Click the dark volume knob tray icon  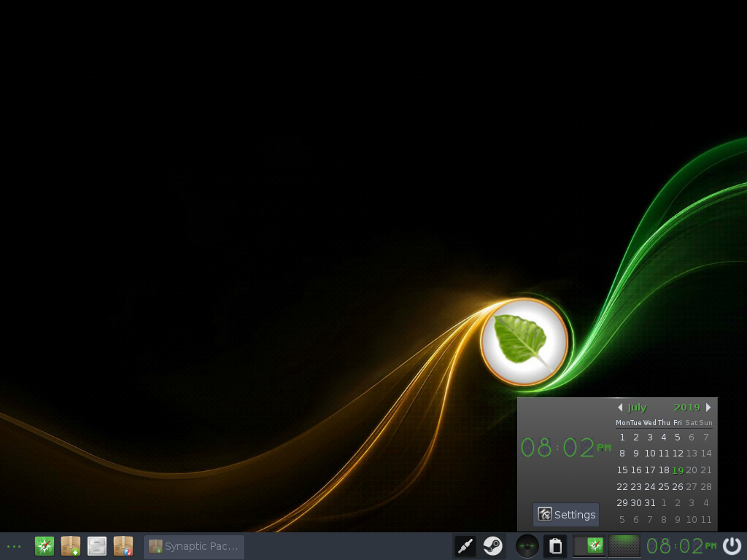tap(526, 545)
